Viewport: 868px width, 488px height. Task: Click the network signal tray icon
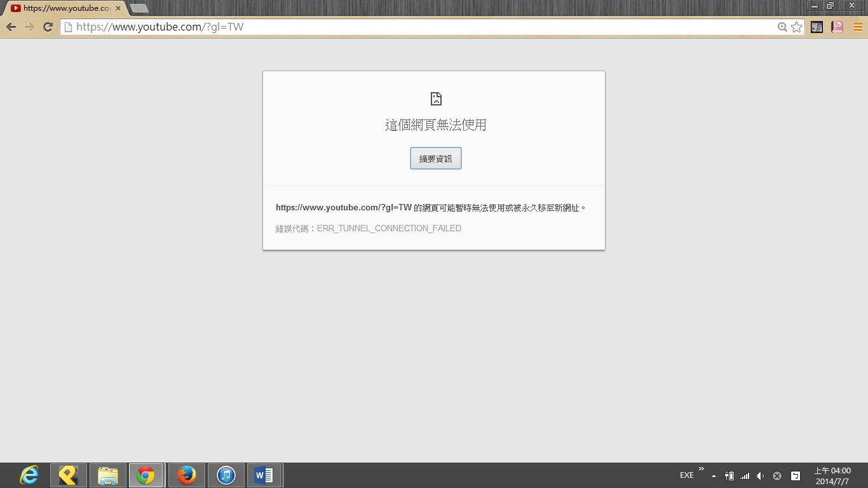[x=745, y=476]
